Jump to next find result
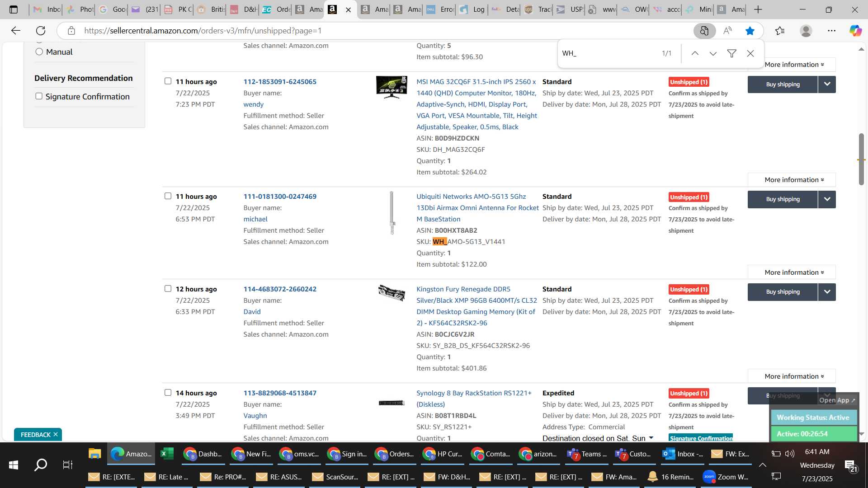The height and width of the screenshot is (488, 868). point(713,53)
